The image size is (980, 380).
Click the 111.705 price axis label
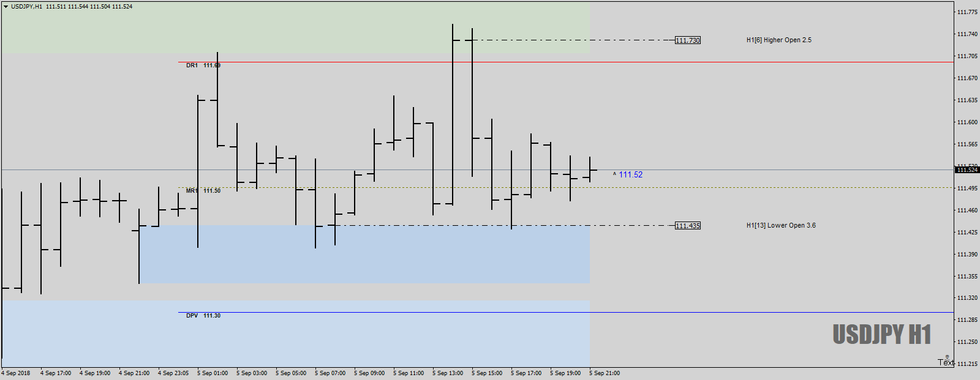[x=967, y=56]
